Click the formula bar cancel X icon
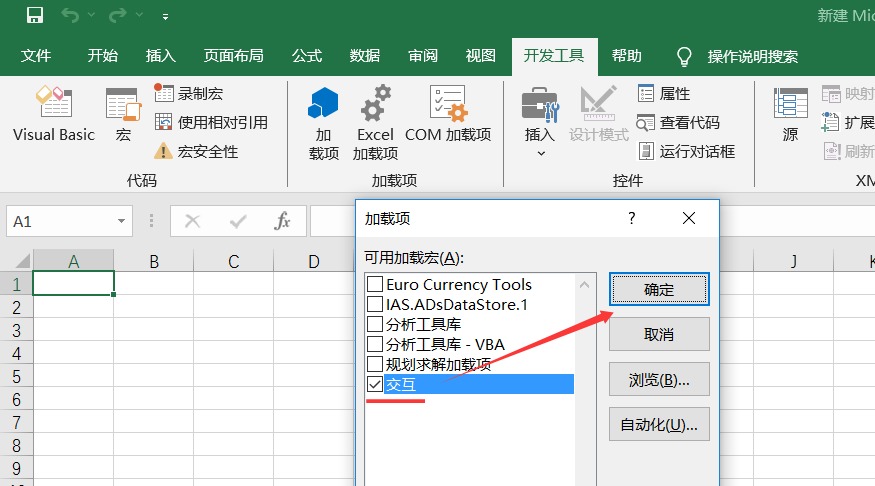The width and height of the screenshot is (875, 486). 193,222
